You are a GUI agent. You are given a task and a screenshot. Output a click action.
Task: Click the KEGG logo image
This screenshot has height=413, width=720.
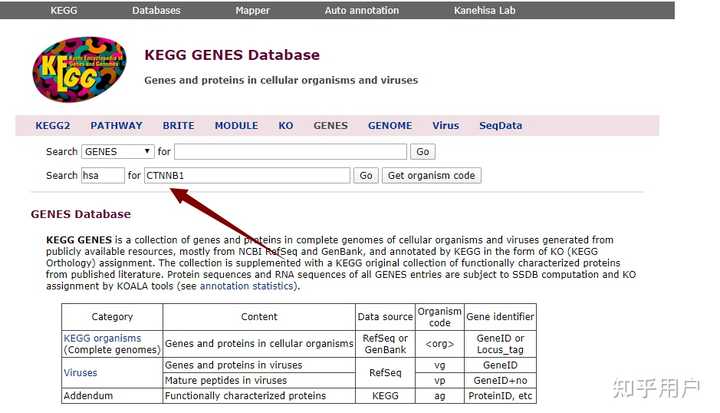[x=79, y=69]
